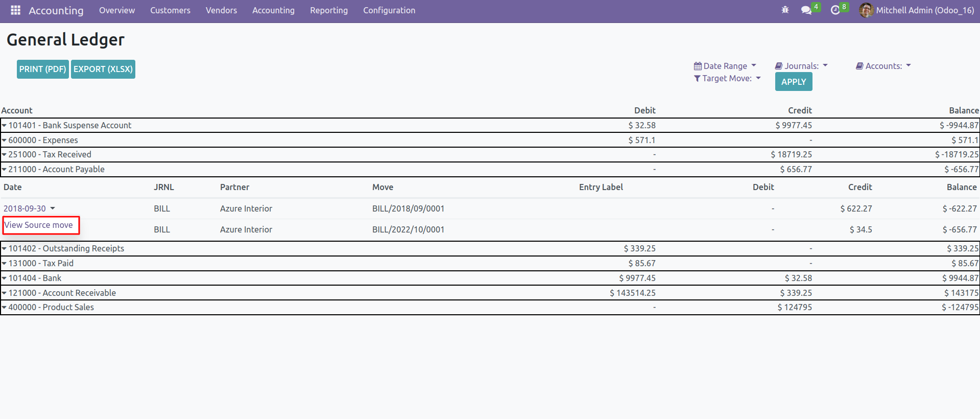980x419 pixels.
Task: Expand the 2018-09-30 date dropdown caret
Action: 53,208
